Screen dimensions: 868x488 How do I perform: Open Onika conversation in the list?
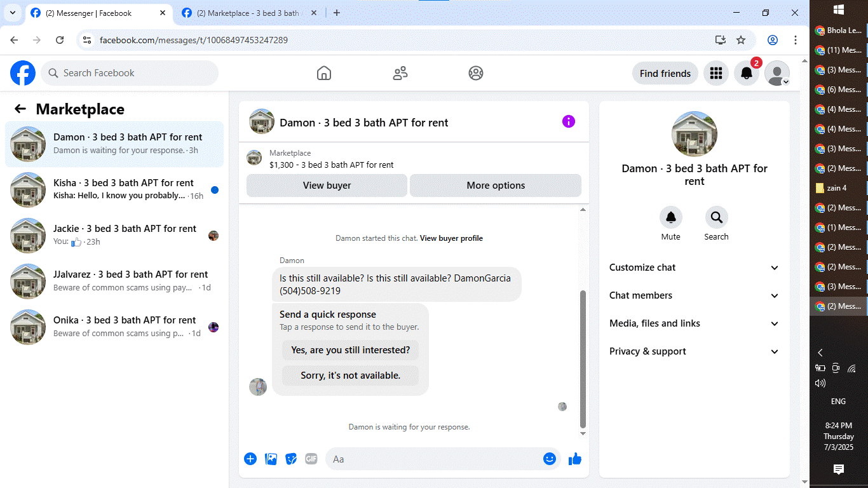click(114, 327)
